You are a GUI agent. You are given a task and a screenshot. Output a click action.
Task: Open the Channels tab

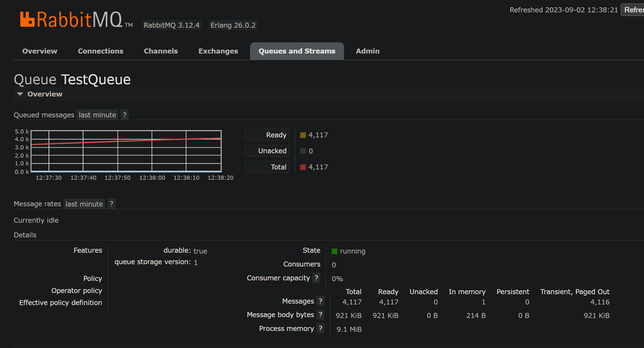pyautogui.click(x=161, y=51)
